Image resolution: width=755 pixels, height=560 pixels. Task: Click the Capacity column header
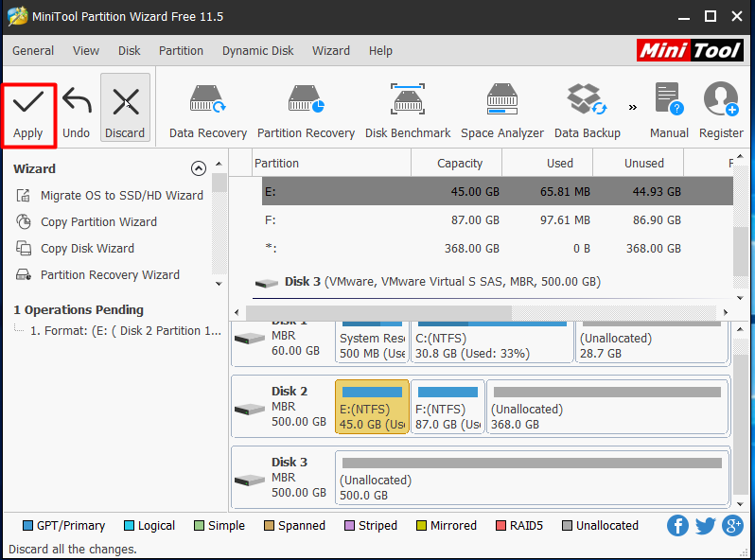[x=460, y=163]
